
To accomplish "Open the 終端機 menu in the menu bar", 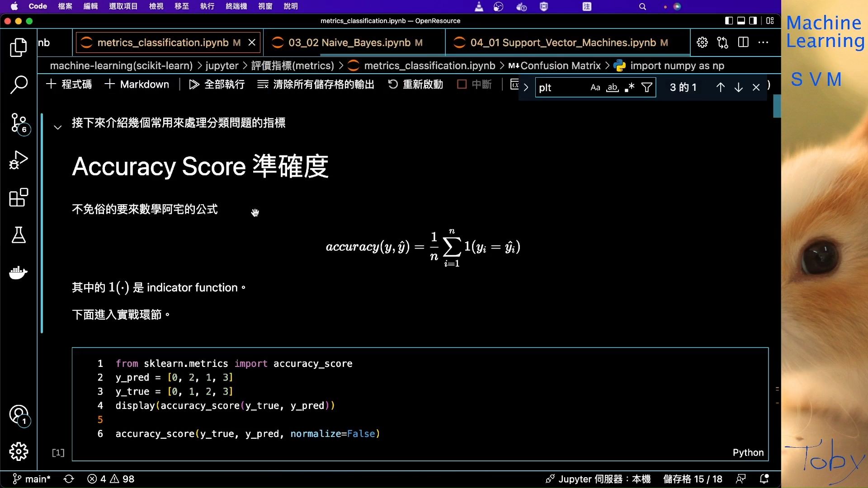I will (236, 6).
